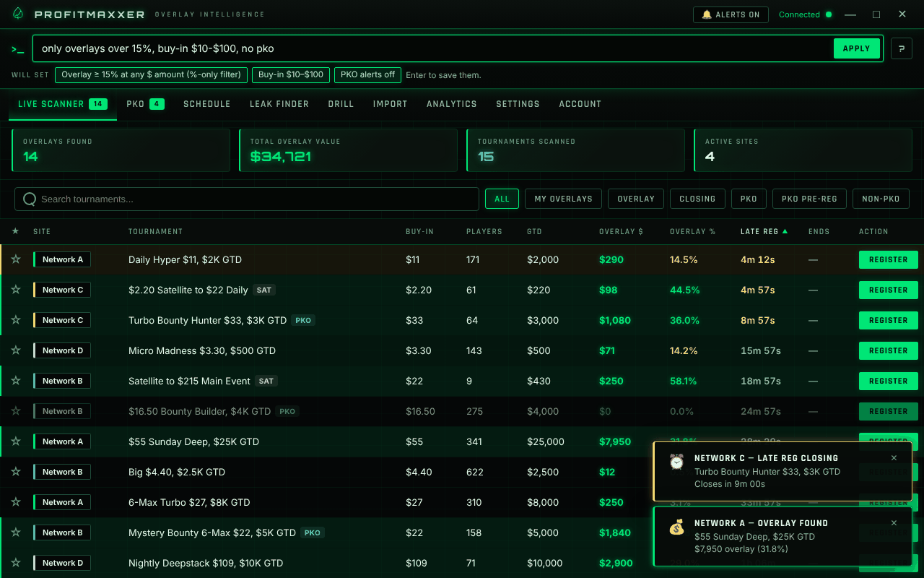
Task: Star the Nightly Deepstack $109 row
Action: point(16,563)
